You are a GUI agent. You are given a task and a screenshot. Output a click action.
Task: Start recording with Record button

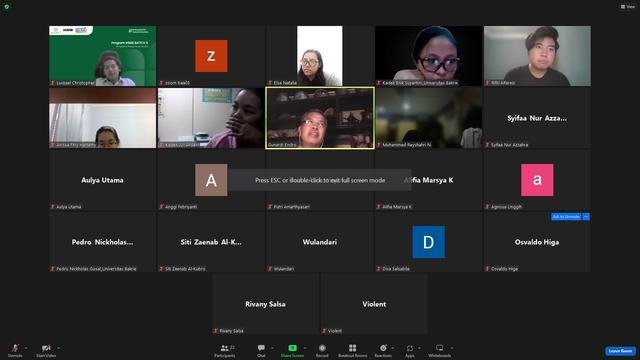point(322,350)
